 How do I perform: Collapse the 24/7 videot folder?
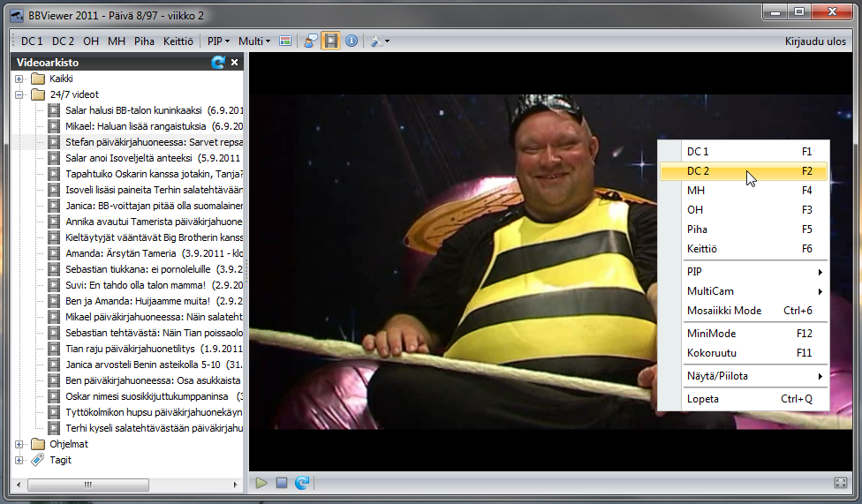point(19,94)
